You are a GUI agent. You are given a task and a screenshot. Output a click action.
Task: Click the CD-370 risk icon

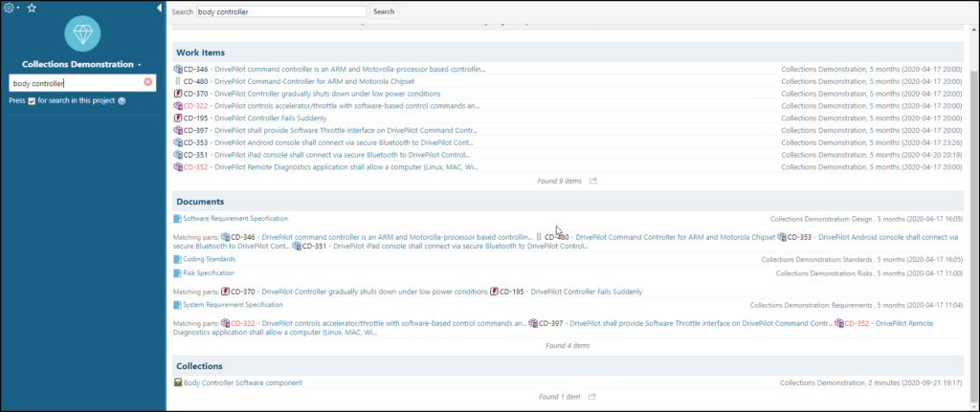point(178,94)
